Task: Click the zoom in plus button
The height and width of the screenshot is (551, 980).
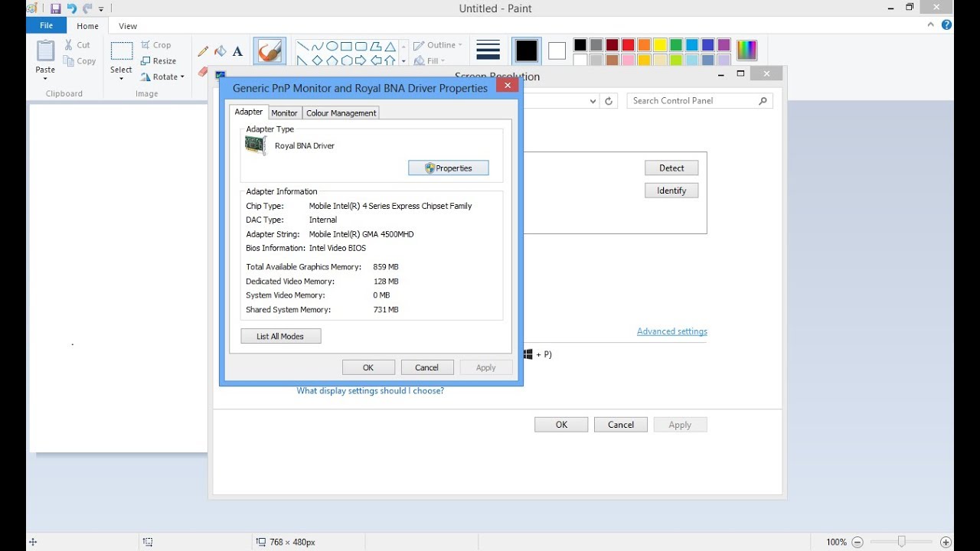Action: (946, 542)
